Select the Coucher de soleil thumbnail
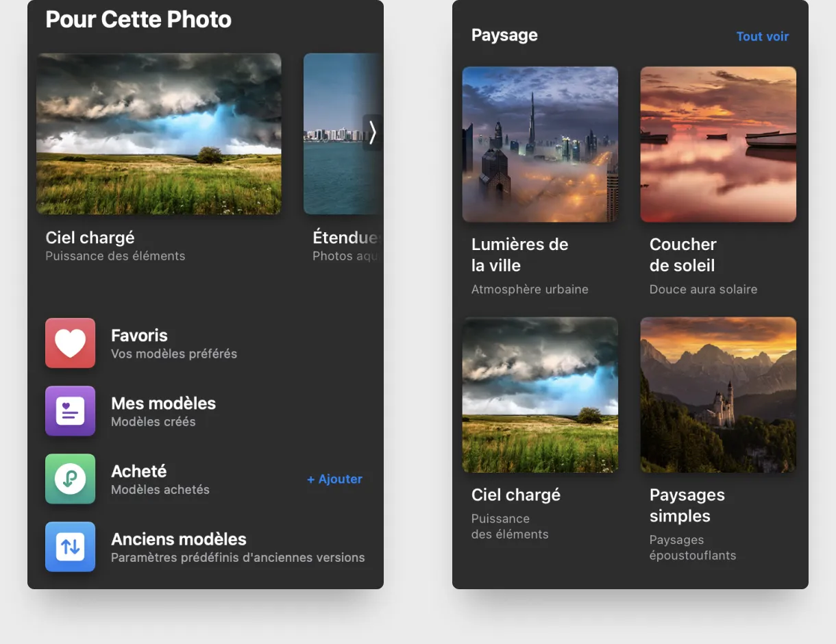 718,144
